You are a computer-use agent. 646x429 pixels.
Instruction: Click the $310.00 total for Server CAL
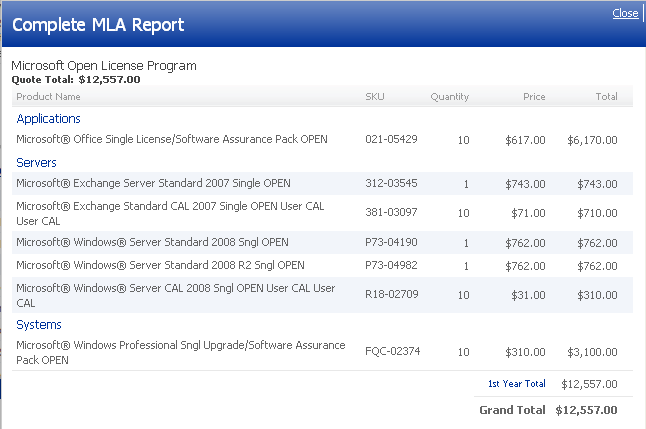(x=597, y=295)
